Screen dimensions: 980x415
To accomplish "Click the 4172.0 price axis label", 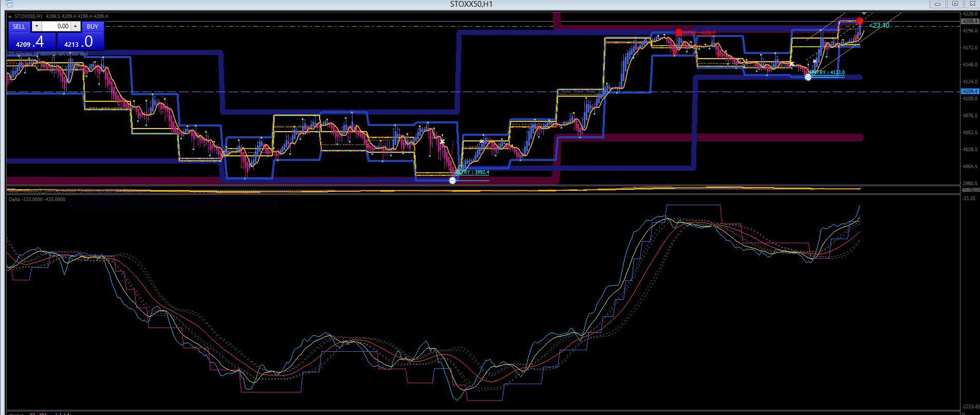I will coord(970,48).
